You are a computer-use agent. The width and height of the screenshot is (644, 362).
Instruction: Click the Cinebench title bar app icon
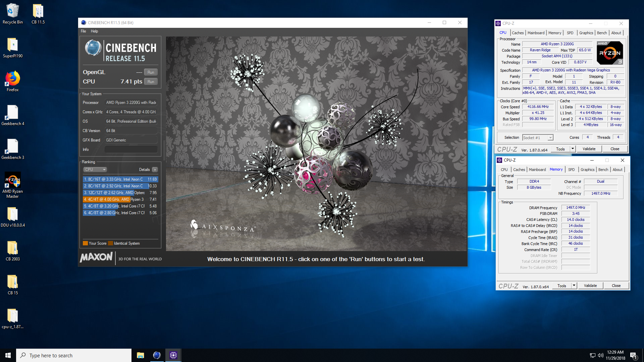pyautogui.click(x=84, y=22)
